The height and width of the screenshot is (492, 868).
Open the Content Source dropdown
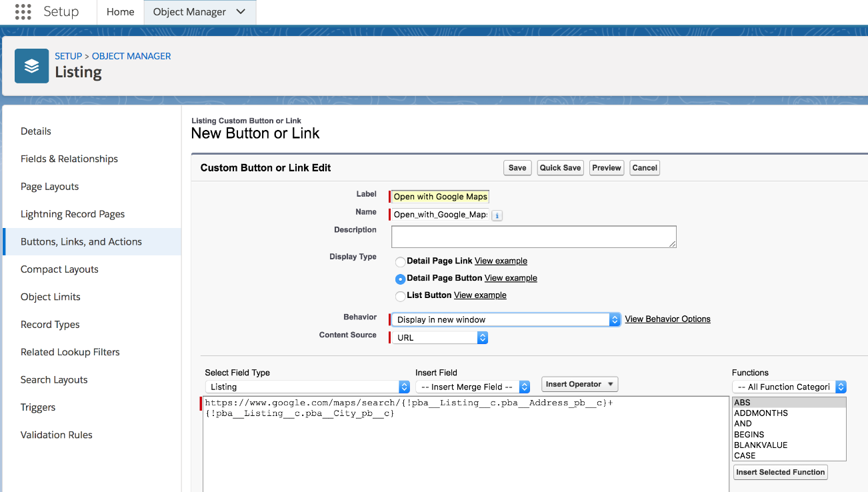[x=482, y=337]
